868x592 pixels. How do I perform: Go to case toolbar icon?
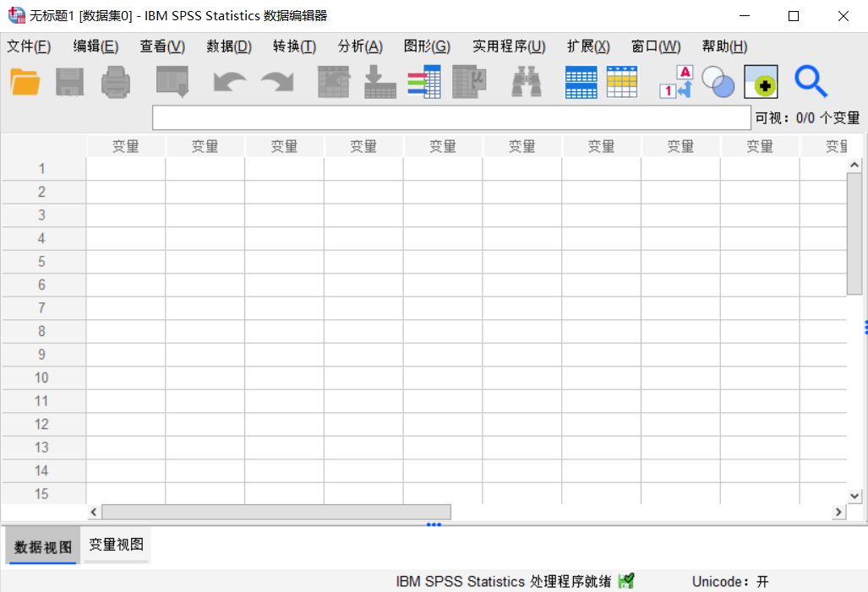333,82
